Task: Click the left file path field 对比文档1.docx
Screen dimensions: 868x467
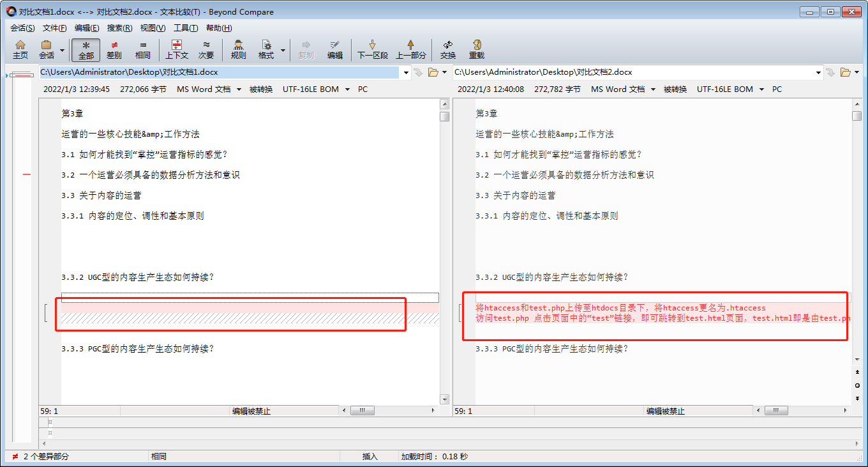Action: point(220,72)
